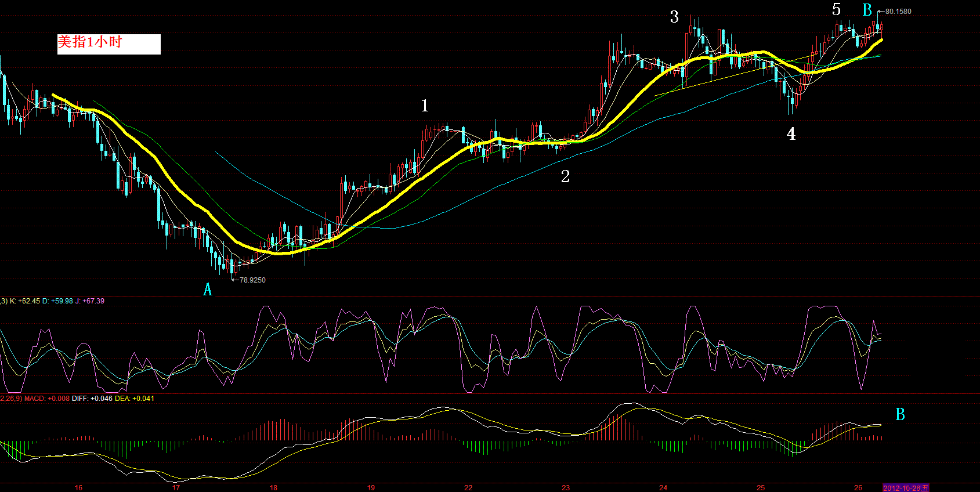Select date 26 on the time axis
Viewport: 980px width, 492px height.
pos(858,488)
